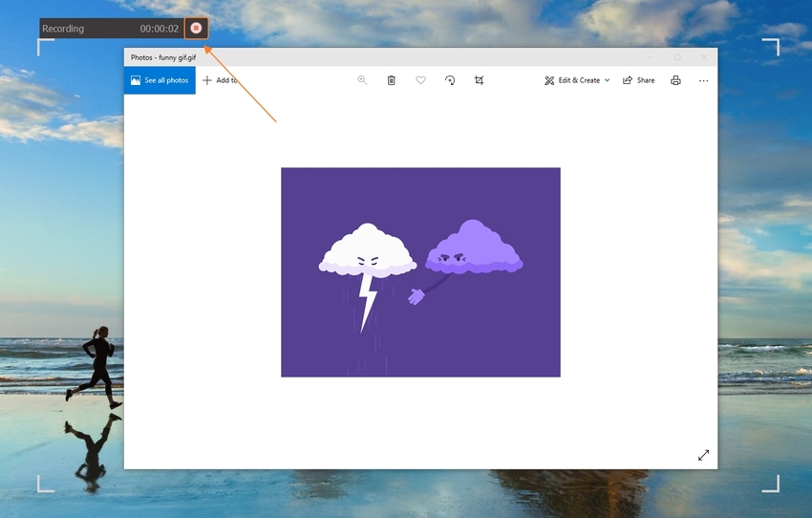Rotate the image with the rotate icon

(x=450, y=80)
